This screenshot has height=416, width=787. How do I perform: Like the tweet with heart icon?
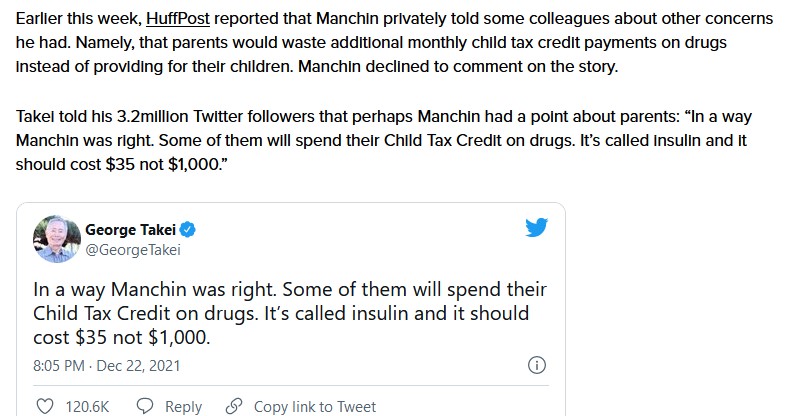45,406
